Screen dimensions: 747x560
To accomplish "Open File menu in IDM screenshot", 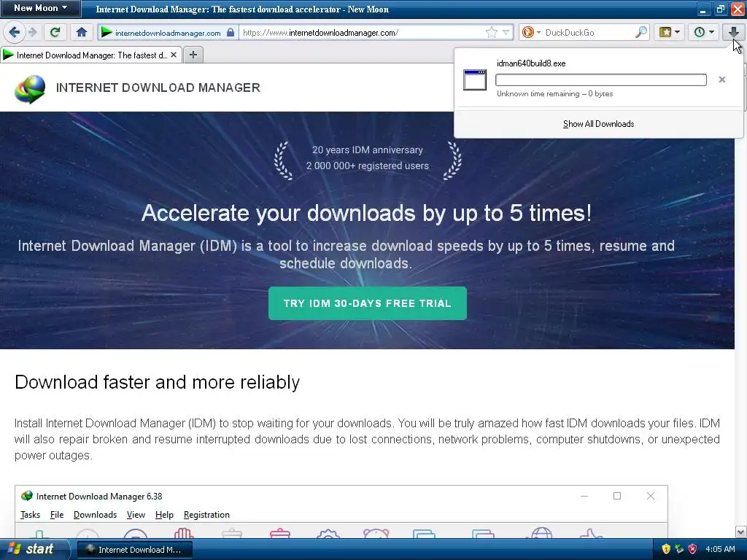I will [57, 515].
